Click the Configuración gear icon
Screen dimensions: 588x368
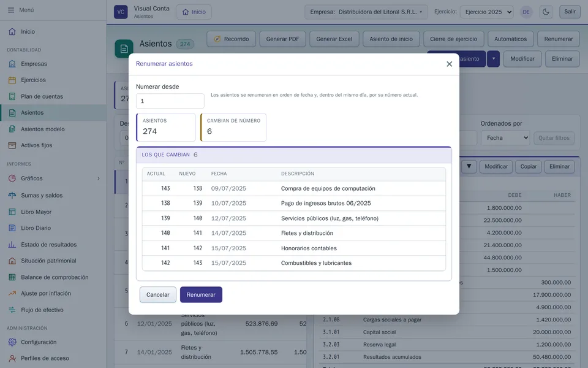[x=12, y=342]
